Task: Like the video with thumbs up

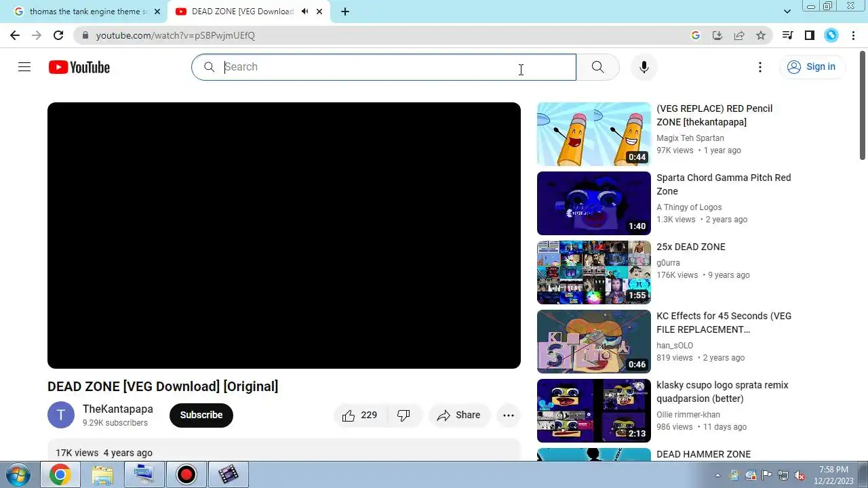Action: pos(360,415)
